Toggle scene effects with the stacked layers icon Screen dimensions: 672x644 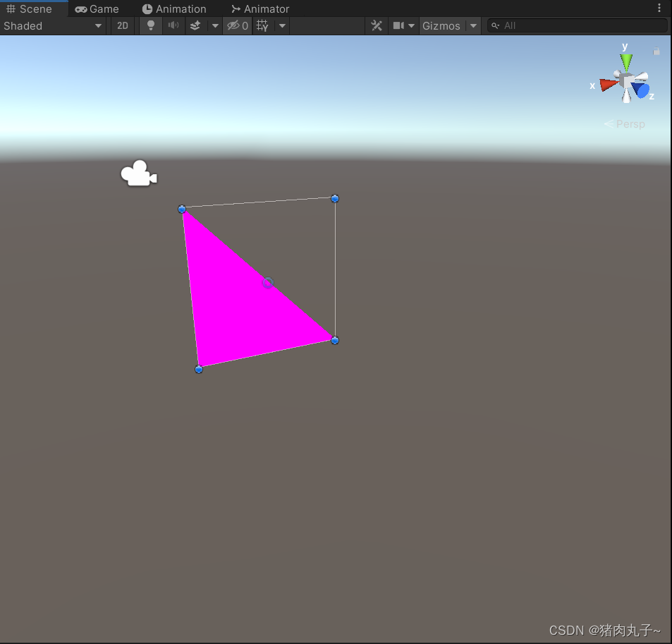tap(195, 25)
